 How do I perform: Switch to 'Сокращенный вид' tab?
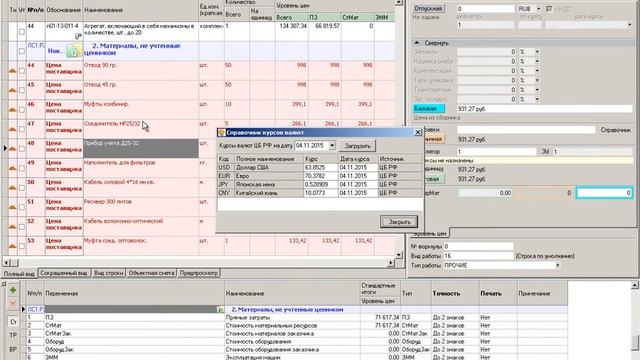64,273
